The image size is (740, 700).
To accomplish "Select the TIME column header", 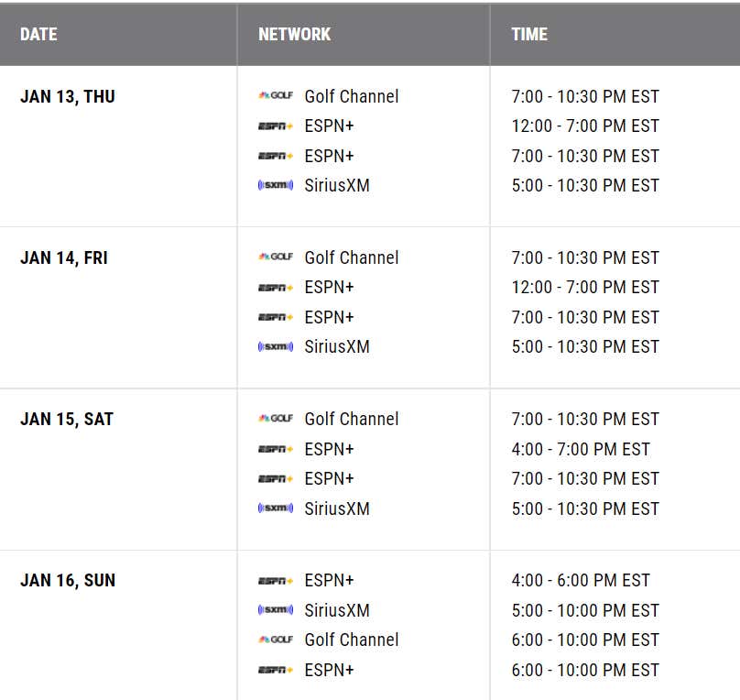I will click(x=529, y=35).
